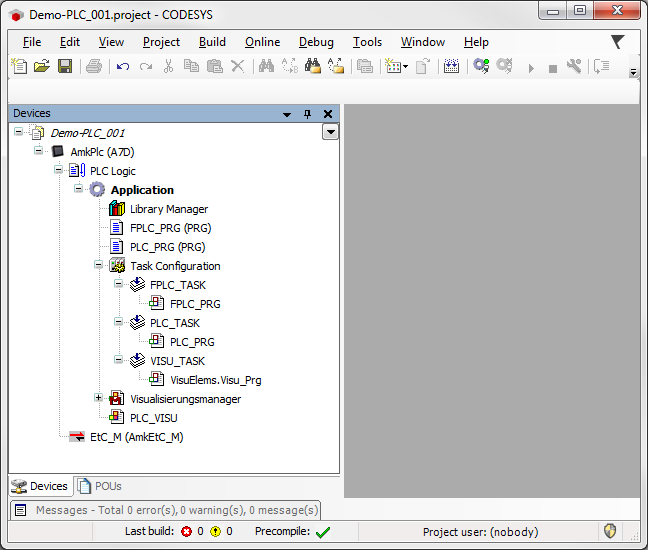
Task: Collapse the Application node
Action: (79, 188)
